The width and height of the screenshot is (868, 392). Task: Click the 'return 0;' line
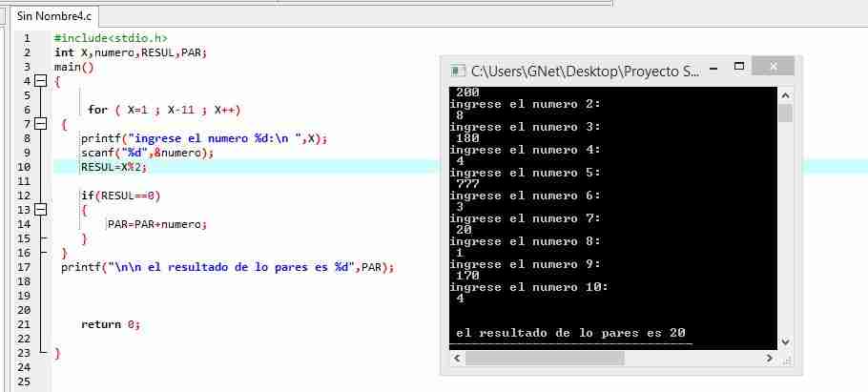pos(111,324)
